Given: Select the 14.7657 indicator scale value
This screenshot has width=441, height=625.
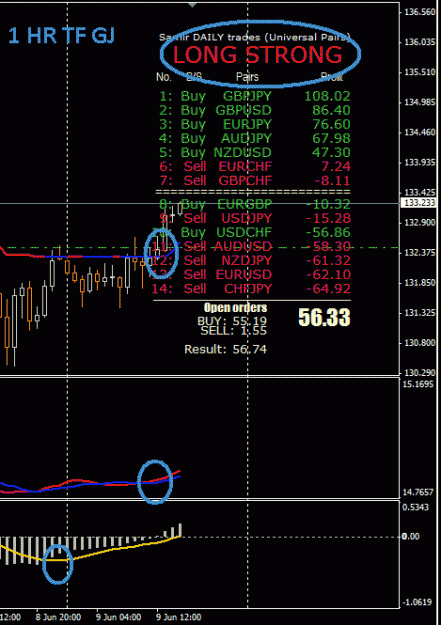Looking at the screenshot, I should click(x=418, y=493).
